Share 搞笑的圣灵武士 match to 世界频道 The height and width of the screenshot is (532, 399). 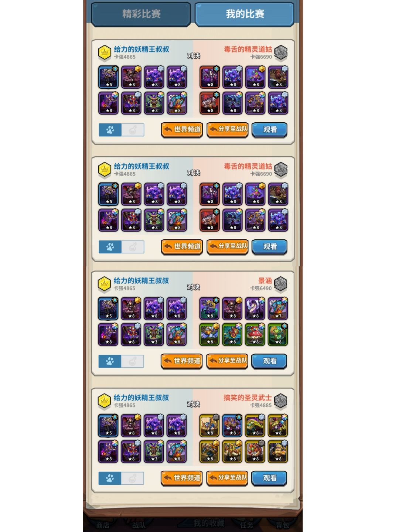pyautogui.click(x=181, y=478)
